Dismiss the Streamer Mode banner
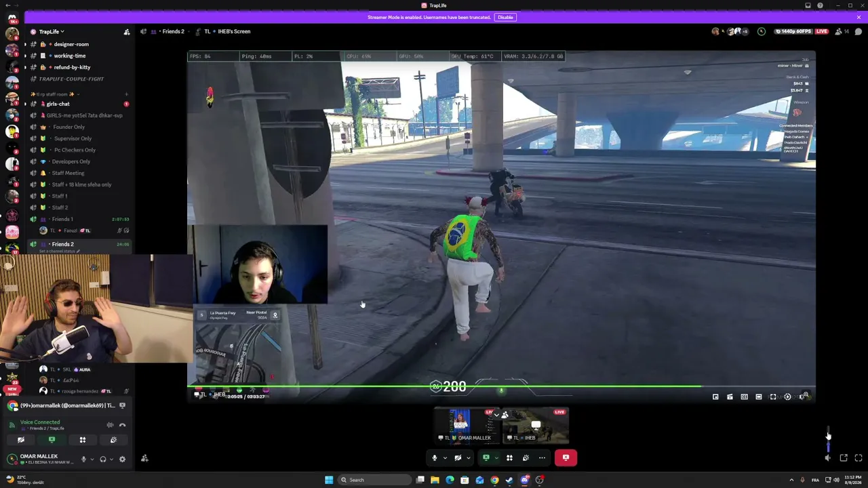This screenshot has height=488, width=868. [x=859, y=17]
